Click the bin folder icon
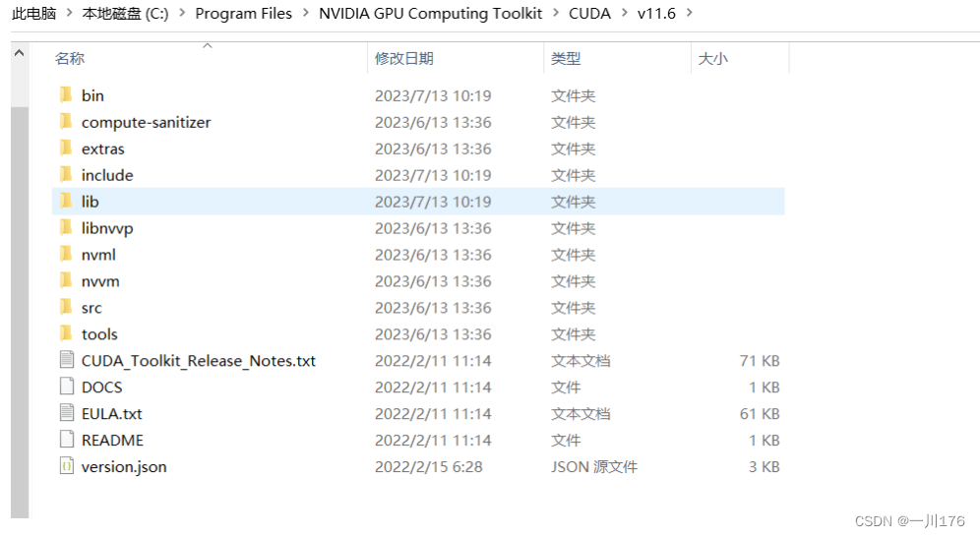 pyautogui.click(x=66, y=95)
